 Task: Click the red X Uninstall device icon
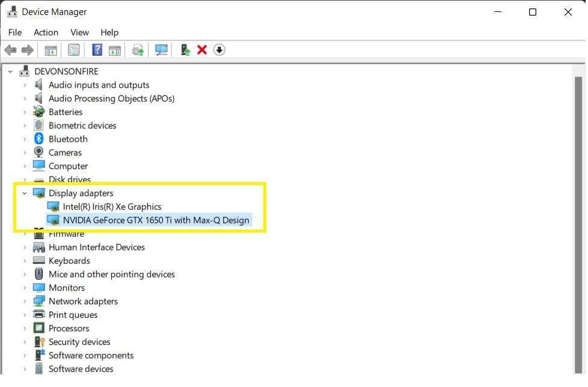click(202, 50)
